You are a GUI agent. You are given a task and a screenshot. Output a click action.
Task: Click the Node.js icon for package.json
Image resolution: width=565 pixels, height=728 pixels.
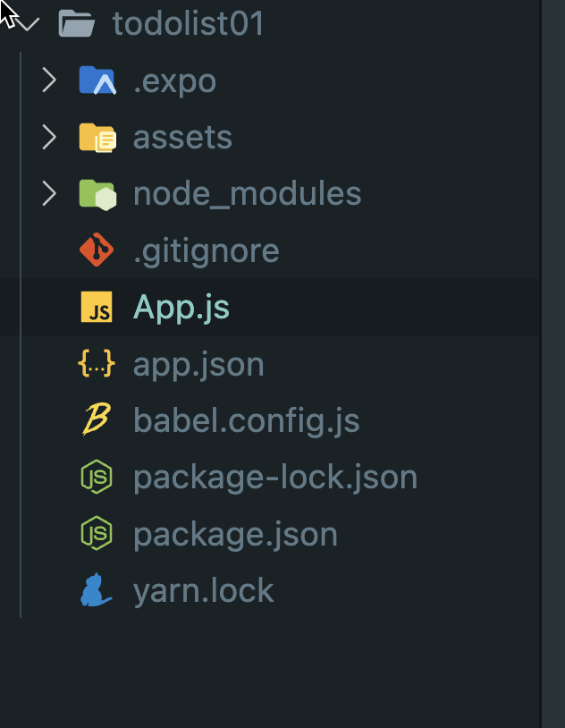[x=97, y=533]
